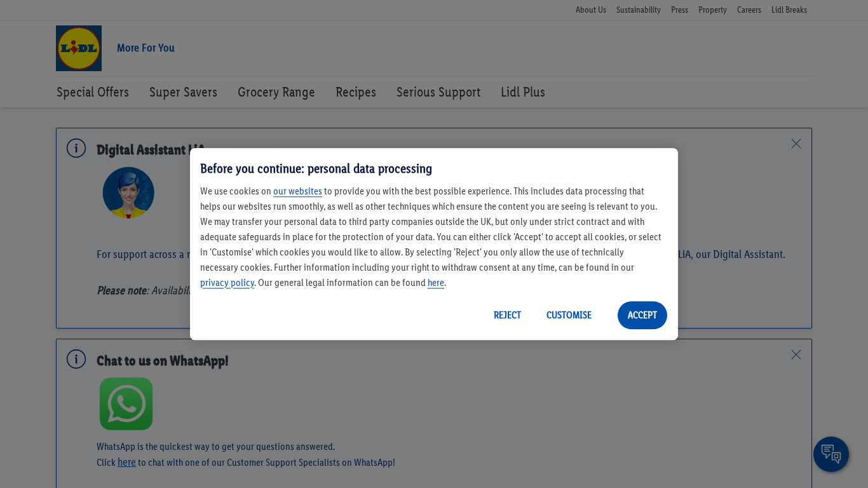
Task: Open Lidl Plus navigation item
Action: tap(522, 92)
